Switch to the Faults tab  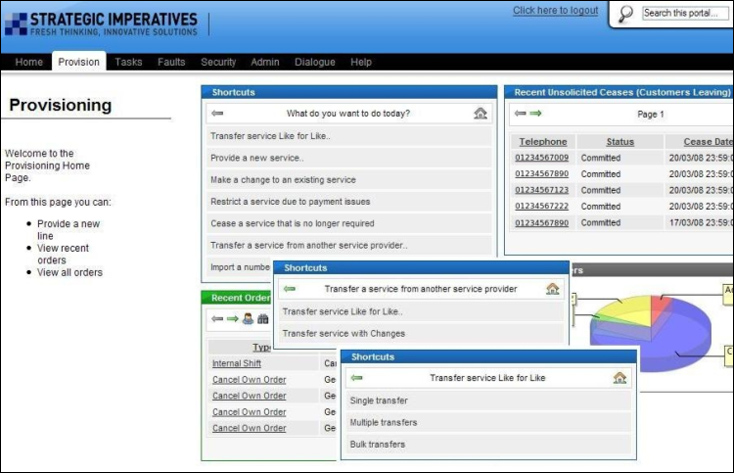171,62
